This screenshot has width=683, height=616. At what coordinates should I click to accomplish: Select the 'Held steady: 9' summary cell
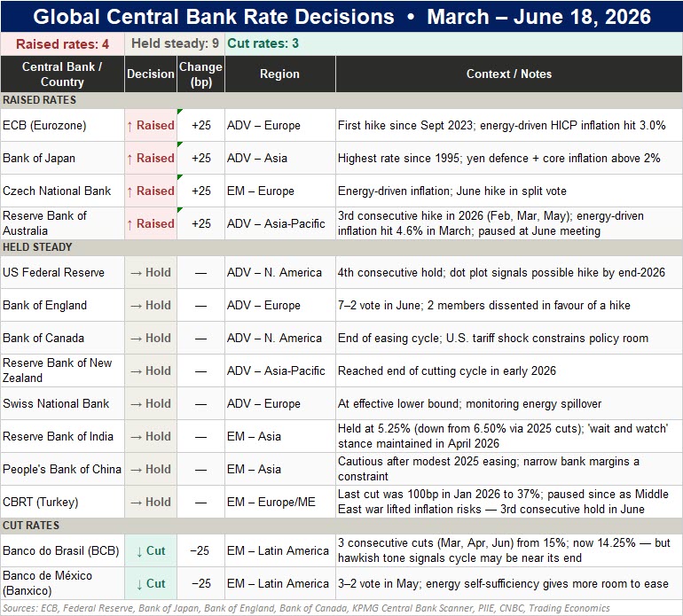tap(175, 43)
